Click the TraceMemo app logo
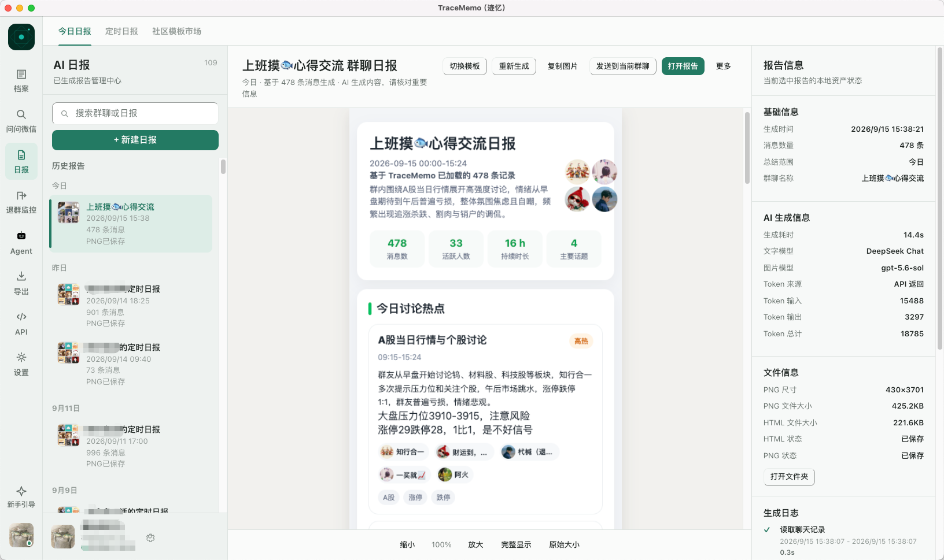The height and width of the screenshot is (560, 944). [21, 37]
